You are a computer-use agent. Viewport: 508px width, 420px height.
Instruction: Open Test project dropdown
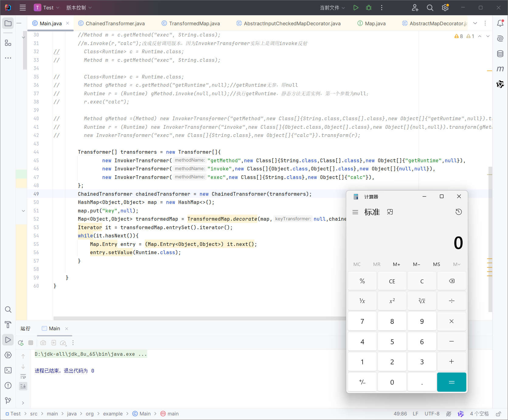(47, 8)
